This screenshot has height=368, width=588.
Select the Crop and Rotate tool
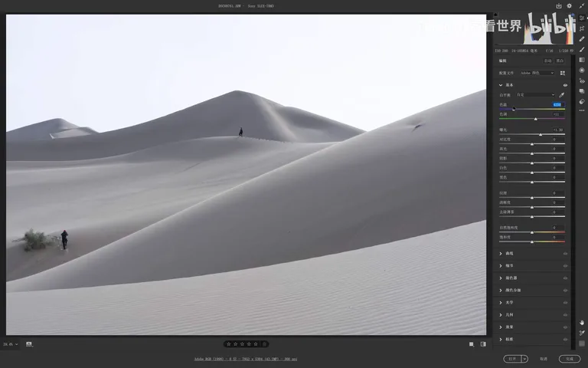[x=582, y=28]
